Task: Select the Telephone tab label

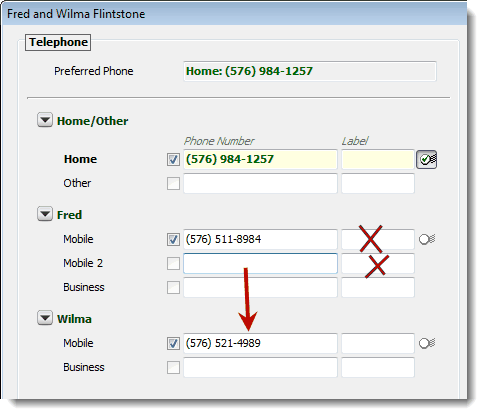Action: tap(58, 42)
